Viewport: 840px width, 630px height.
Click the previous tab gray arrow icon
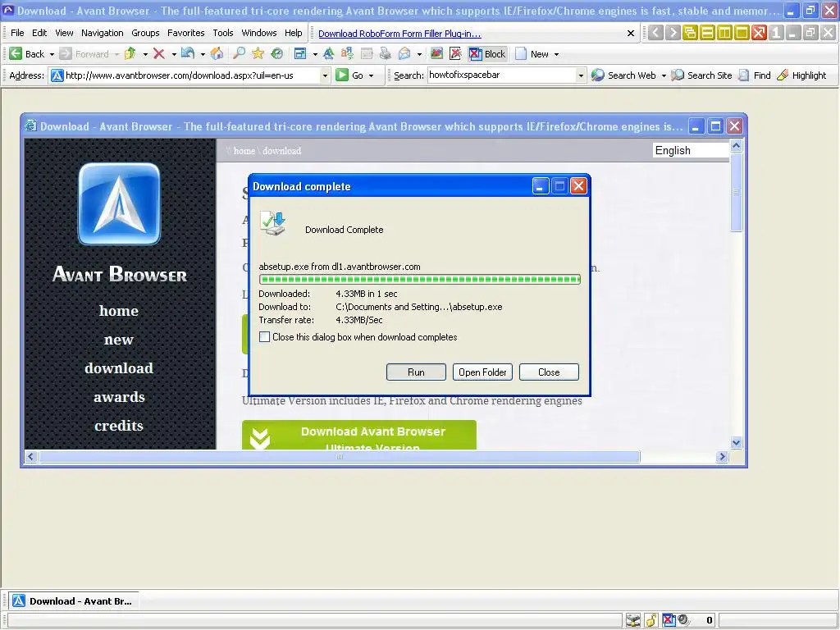(x=655, y=33)
